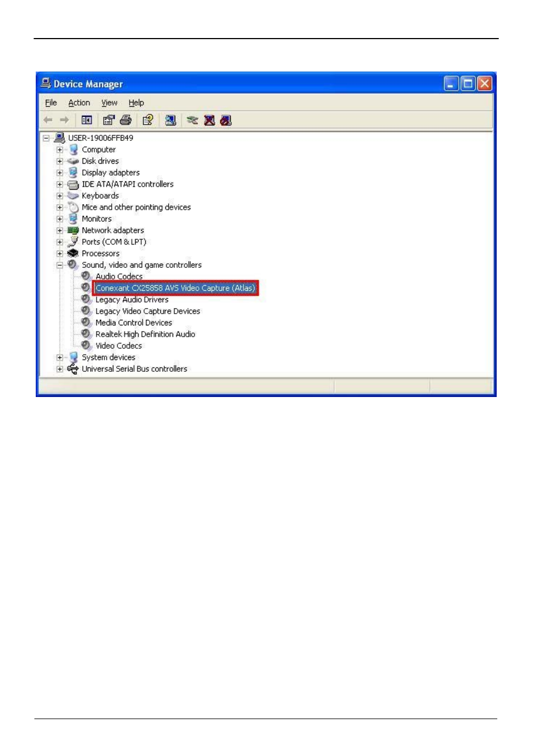Open the Action menu
The height and width of the screenshot is (756, 533).
[x=79, y=103]
